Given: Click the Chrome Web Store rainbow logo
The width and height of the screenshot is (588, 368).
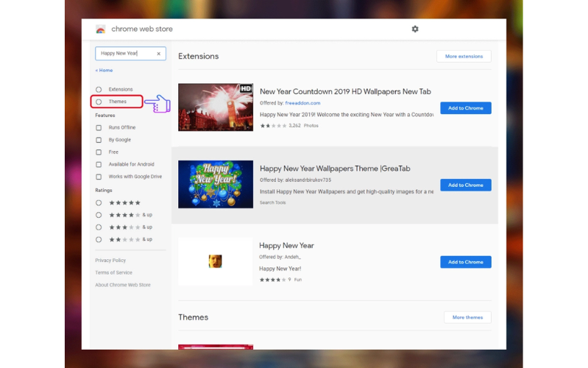Looking at the screenshot, I should (x=101, y=29).
